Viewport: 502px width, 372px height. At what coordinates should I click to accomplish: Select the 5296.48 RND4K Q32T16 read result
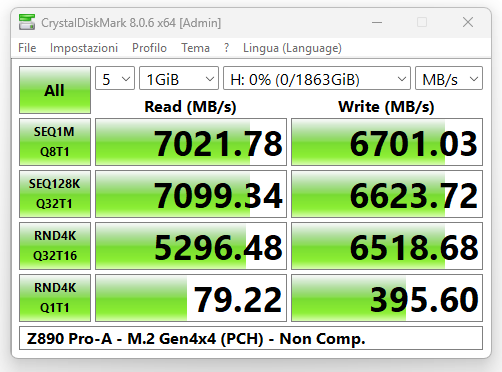coord(191,246)
